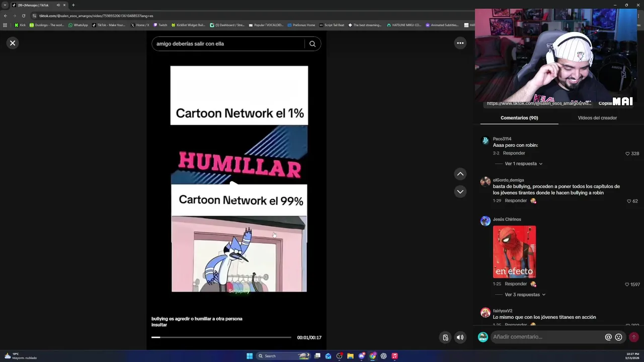Open the Duolingo bookmark

[46, 25]
